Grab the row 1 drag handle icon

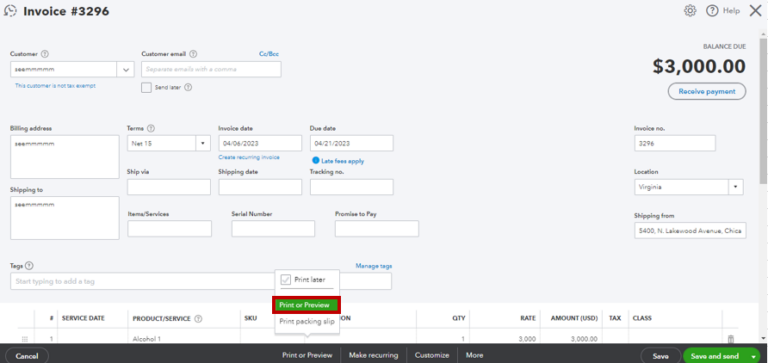pyautogui.click(x=25, y=339)
